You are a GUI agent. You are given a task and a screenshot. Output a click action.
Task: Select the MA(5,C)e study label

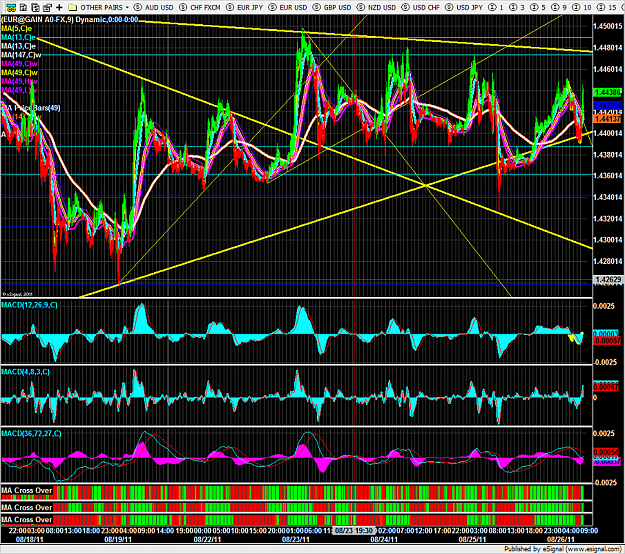(x=17, y=28)
